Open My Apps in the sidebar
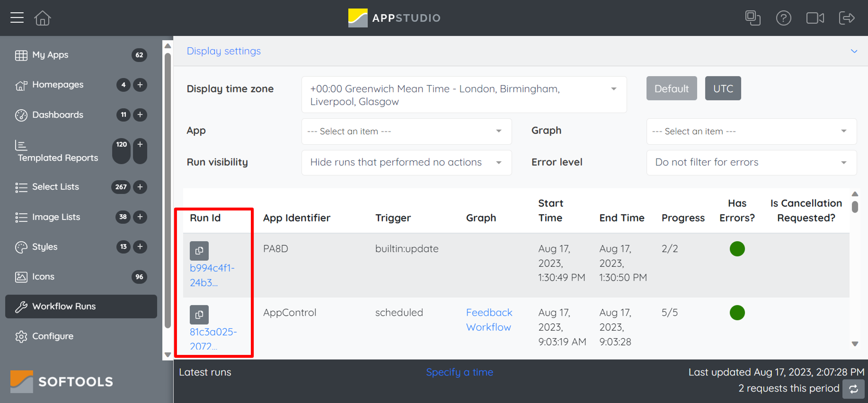The image size is (868, 403). coord(50,55)
